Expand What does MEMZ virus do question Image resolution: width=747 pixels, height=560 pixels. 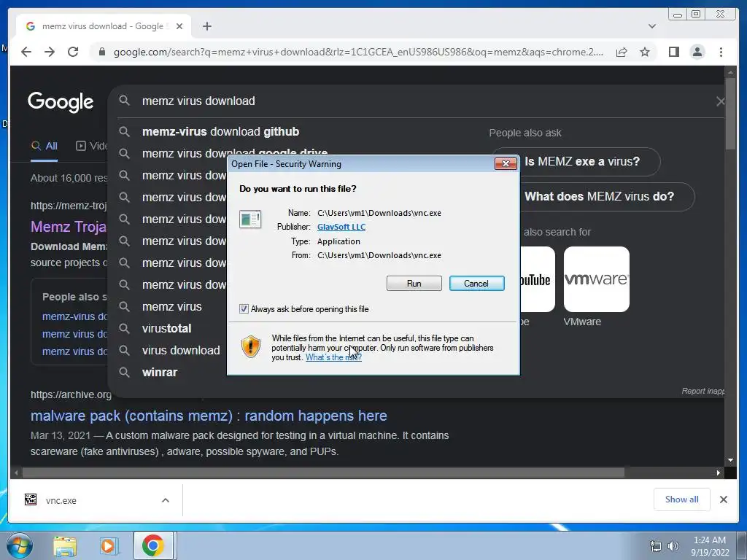tap(600, 197)
